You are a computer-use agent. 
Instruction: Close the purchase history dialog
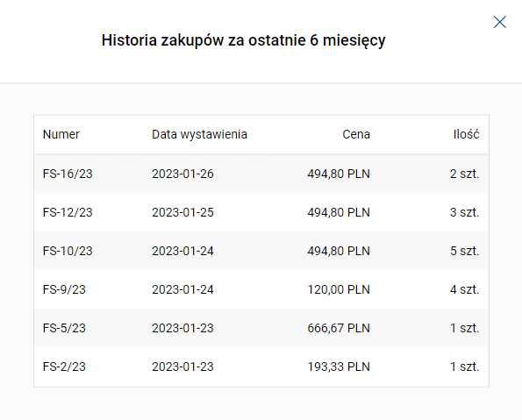tap(500, 22)
